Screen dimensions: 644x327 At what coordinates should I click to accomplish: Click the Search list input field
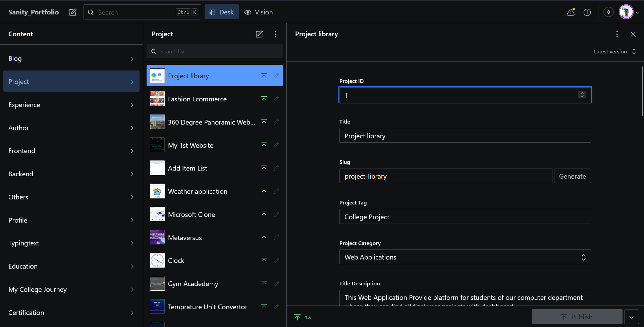coord(215,51)
